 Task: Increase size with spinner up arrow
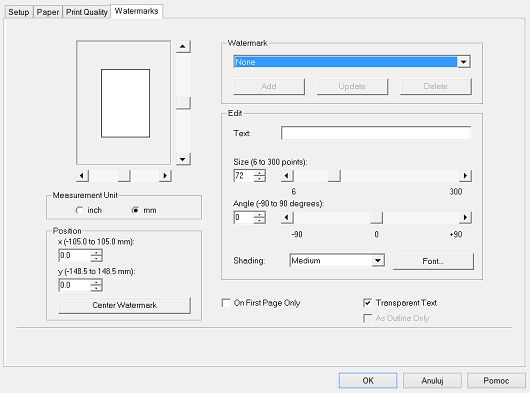pyautogui.click(x=260, y=173)
